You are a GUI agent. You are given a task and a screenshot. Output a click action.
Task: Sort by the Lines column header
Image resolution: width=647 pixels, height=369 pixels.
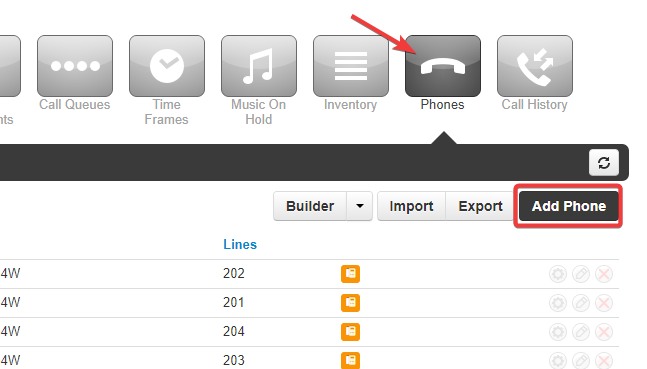[240, 244]
